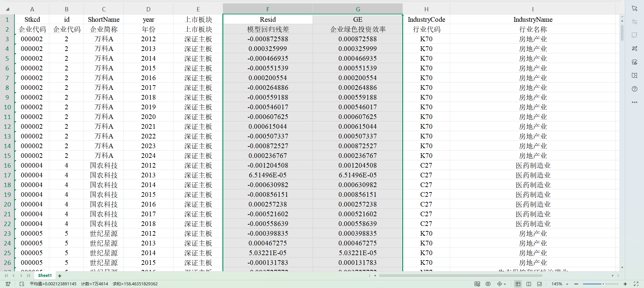Switch to page break preview view
The width and height of the screenshot is (644, 288).
529,284
